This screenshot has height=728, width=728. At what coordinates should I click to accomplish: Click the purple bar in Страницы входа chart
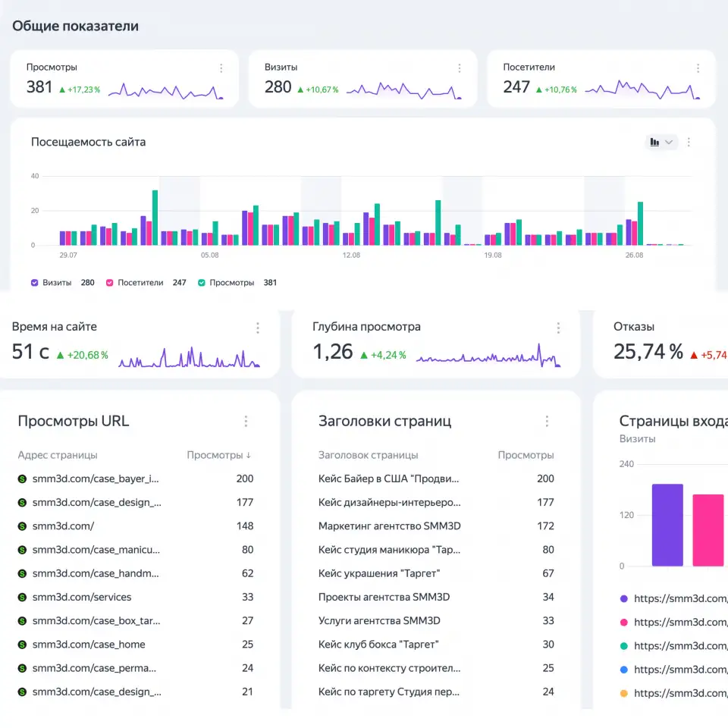tap(667, 525)
